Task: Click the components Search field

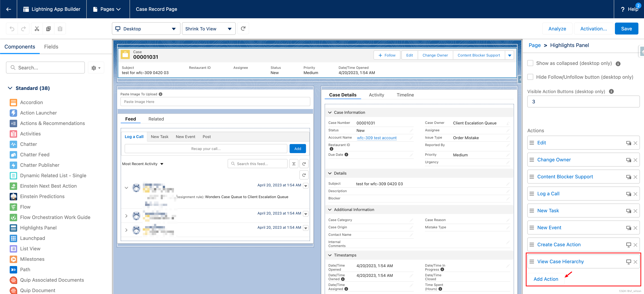Action: [45, 68]
